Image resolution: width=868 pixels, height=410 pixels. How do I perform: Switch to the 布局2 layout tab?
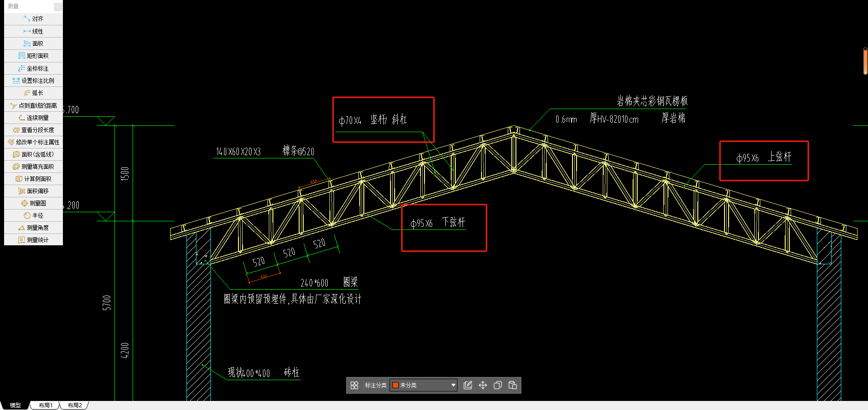click(x=75, y=405)
